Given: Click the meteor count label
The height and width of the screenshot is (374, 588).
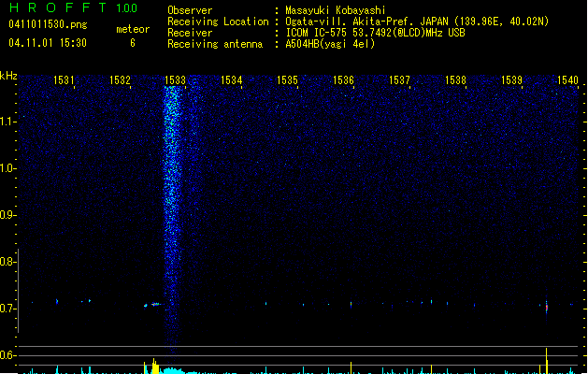Looking at the screenshot, I should (133, 29).
